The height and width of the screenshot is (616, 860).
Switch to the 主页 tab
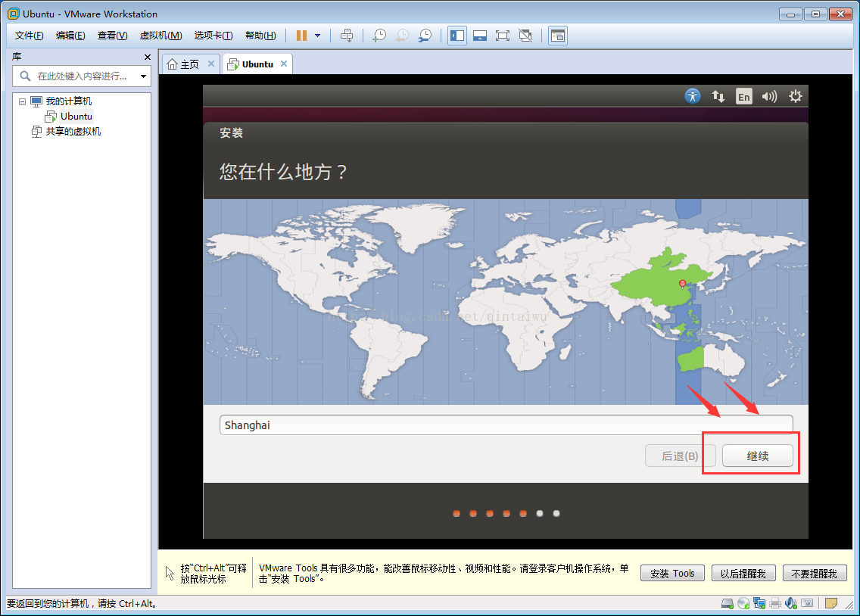(x=190, y=64)
